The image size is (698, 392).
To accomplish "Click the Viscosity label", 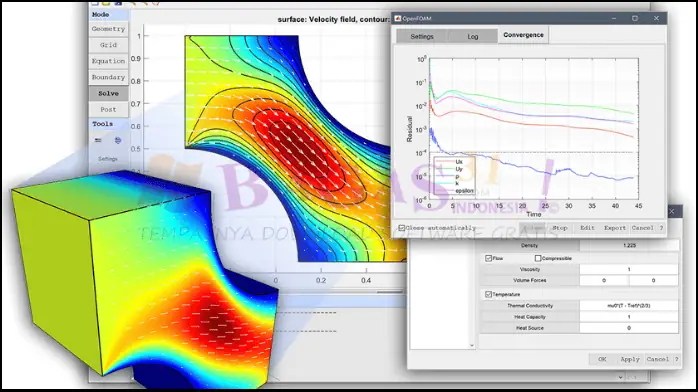I will click(x=530, y=269).
